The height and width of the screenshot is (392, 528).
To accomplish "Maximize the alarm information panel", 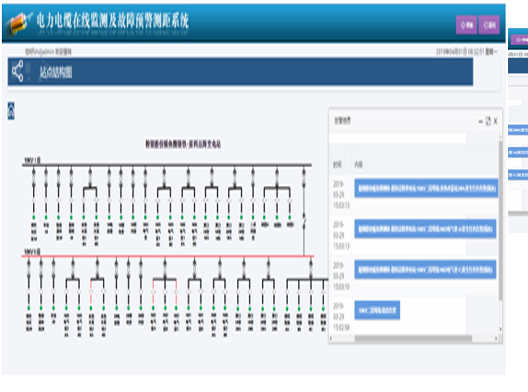I will point(488,121).
